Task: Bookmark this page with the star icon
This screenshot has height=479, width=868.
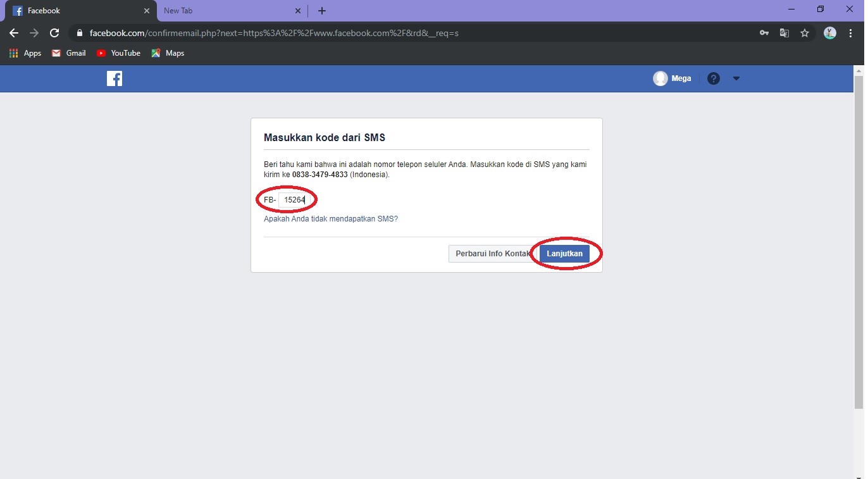Action: point(805,33)
